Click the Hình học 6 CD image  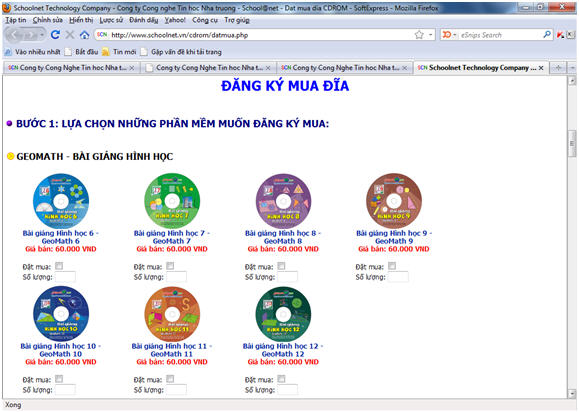[x=61, y=201]
